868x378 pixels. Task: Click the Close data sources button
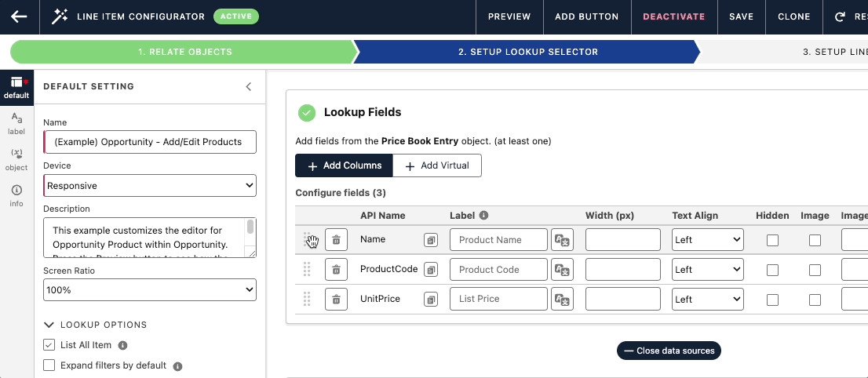click(x=669, y=351)
